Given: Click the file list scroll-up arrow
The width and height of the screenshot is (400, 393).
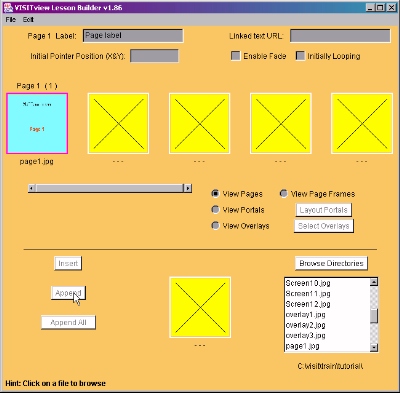Looking at the screenshot, I should [374, 282].
